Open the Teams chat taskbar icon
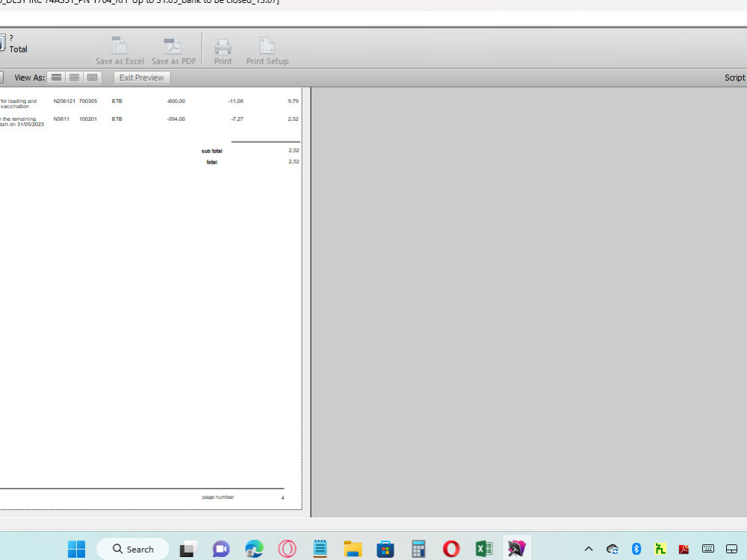 (x=221, y=549)
